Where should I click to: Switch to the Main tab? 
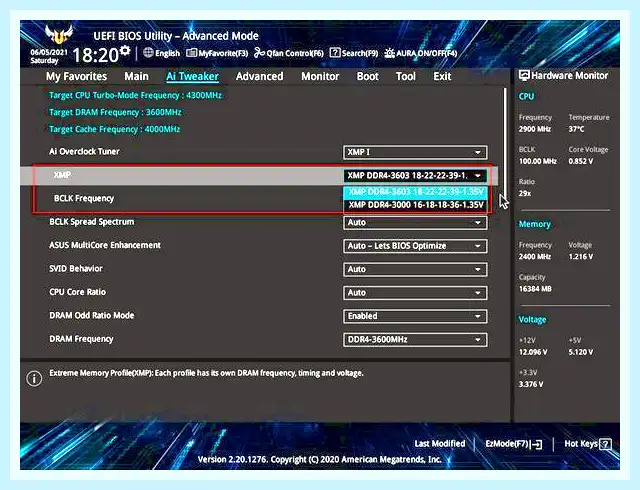pyautogui.click(x=136, y=76)
